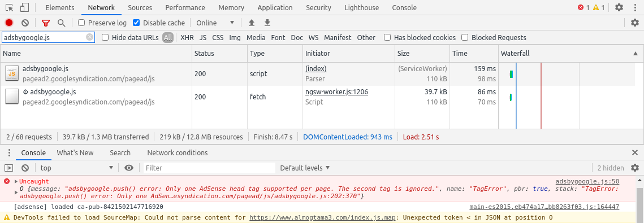Image resolution: width=644 pixels, height=223 pixels.
Task: Toggle the network filter funnel icon
Action: (x=46, y=23)
